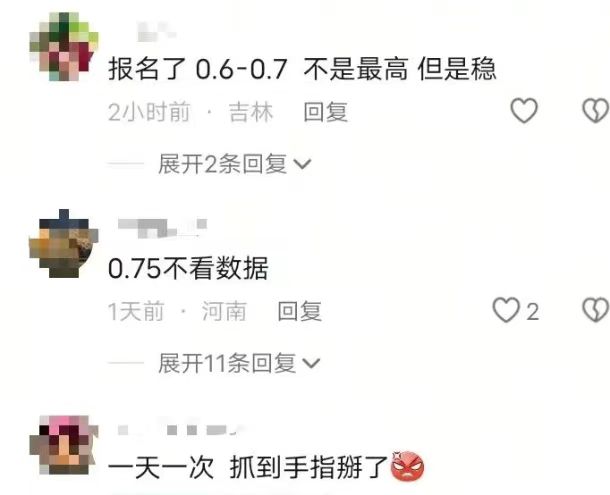This screenshot has width=610, height=495.
Task: Open second commenter's blurred username
Action: point(163,228)
